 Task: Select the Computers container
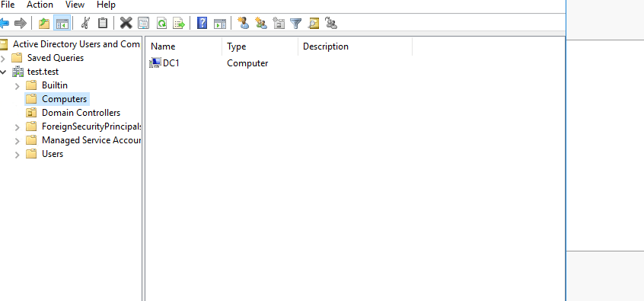point(65,99)
